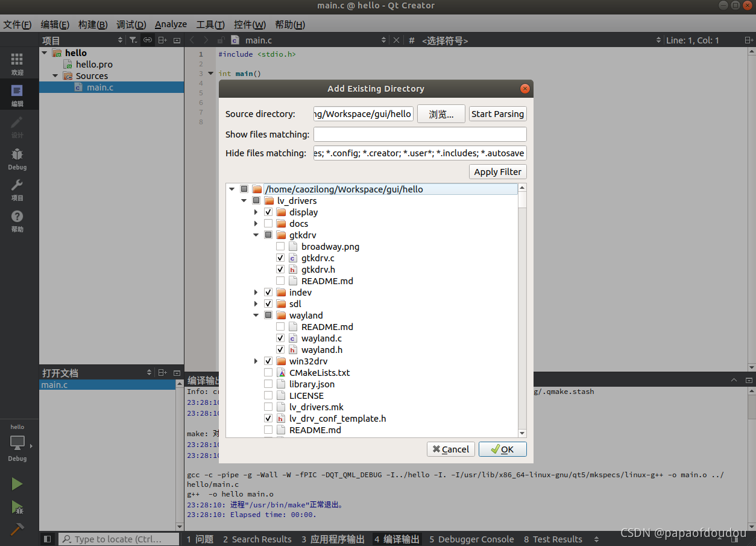The image size is (756, 546).
Task: Collapse the gtkdrv folder
Action: pyautogui.click(x=256, y=235)
